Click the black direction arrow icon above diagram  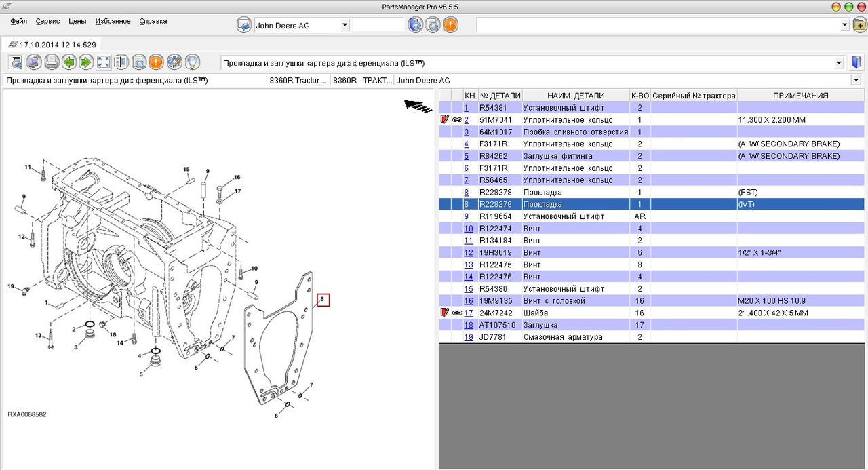(x=418, y=106)
